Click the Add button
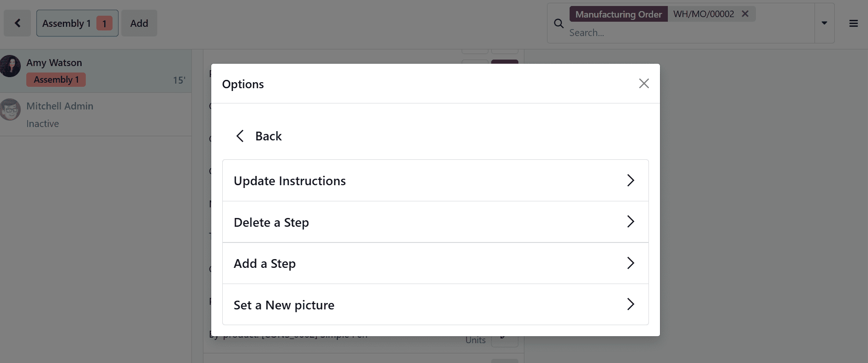Screen dimensions: 868x363 [x=139, y=23]
